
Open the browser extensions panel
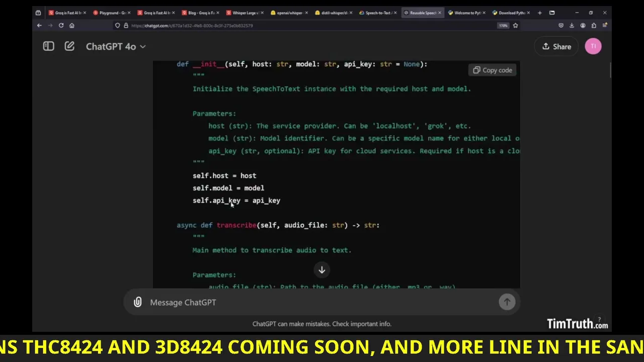point(594,25)
